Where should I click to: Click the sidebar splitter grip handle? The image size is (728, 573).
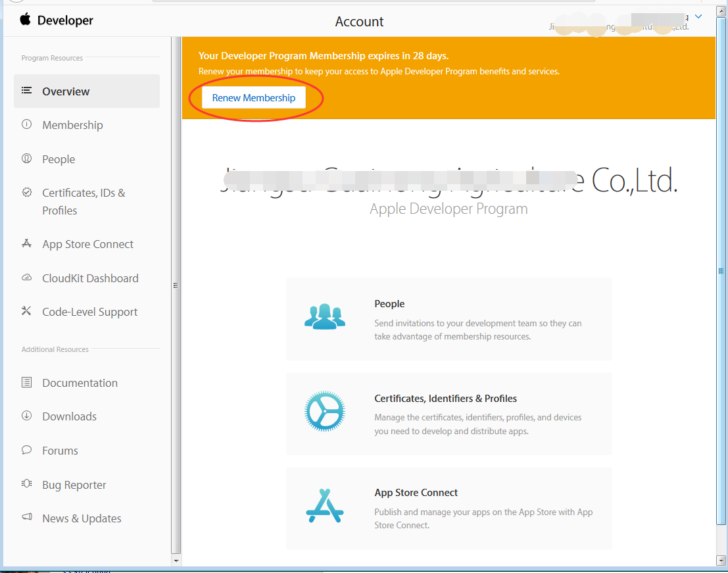click(x=176, y=285)
